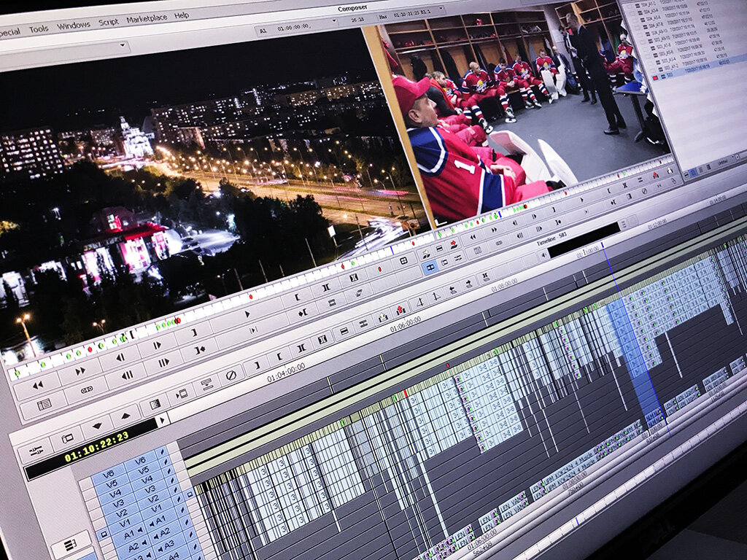Rewind the record monitor

(x=473, y=237)
